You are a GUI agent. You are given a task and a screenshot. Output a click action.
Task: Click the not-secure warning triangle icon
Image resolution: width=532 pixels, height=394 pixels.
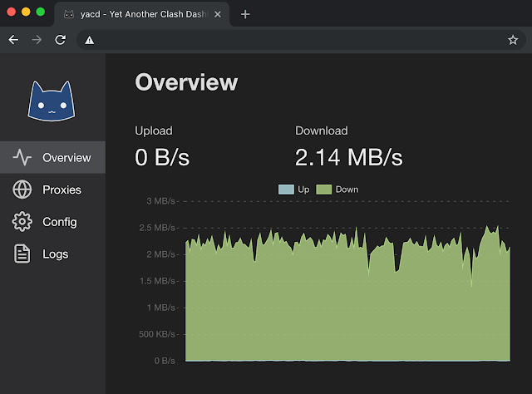[89, 41]
